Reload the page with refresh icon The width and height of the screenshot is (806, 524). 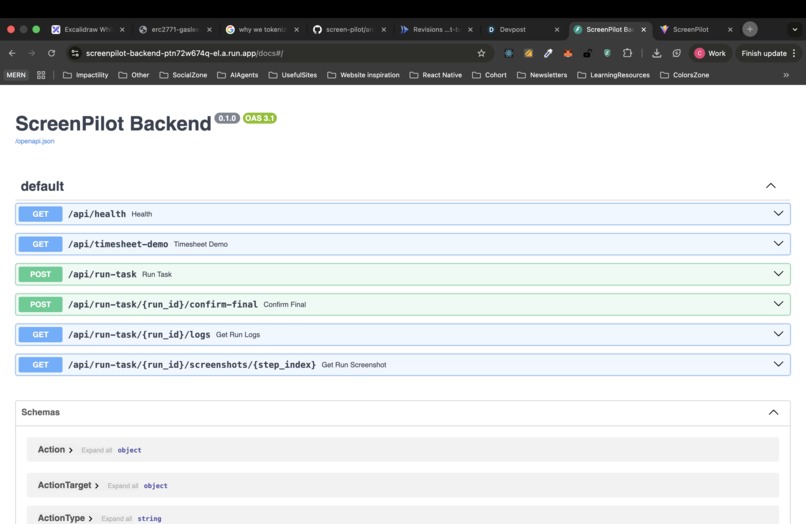(x=51, y=53)
